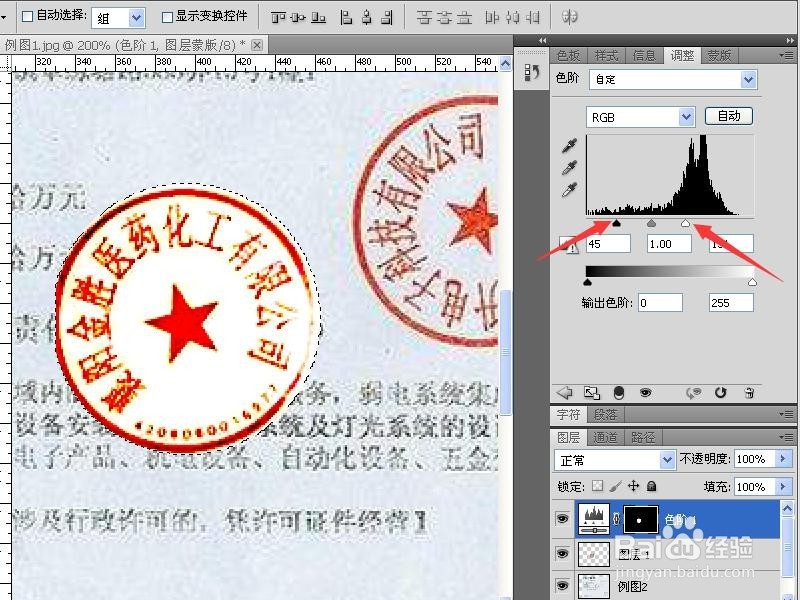Enable 自动选择 checkbox
The width and height of the screenshot is (800, 600).
(x=28, y=16)
